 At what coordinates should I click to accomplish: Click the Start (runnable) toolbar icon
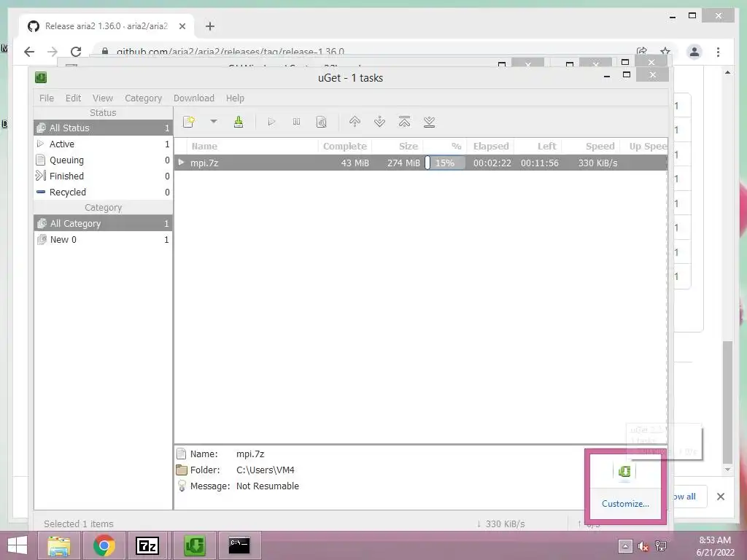[x=271, y=122]
